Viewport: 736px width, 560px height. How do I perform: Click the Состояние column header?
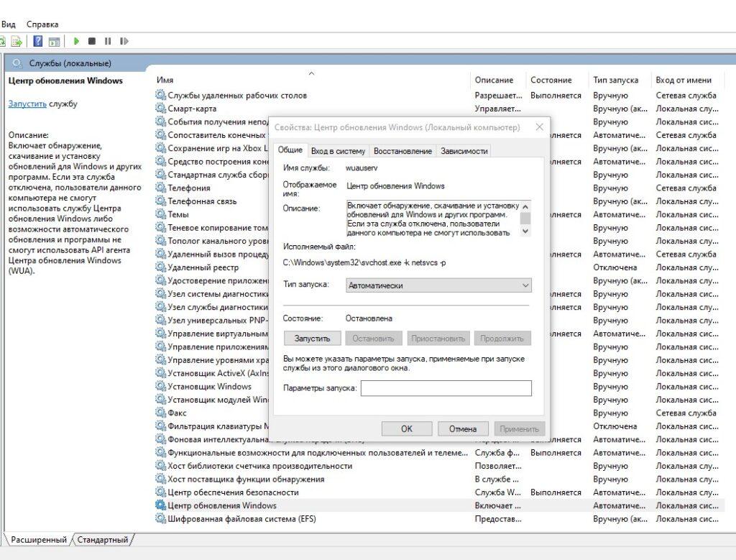[x=551, y=81]
